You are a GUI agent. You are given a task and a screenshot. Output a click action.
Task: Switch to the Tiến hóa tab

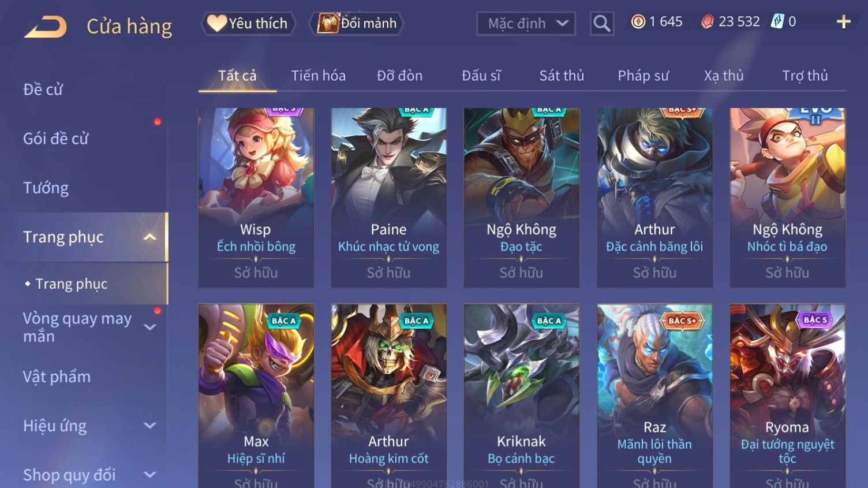click(x=318, y=76)
